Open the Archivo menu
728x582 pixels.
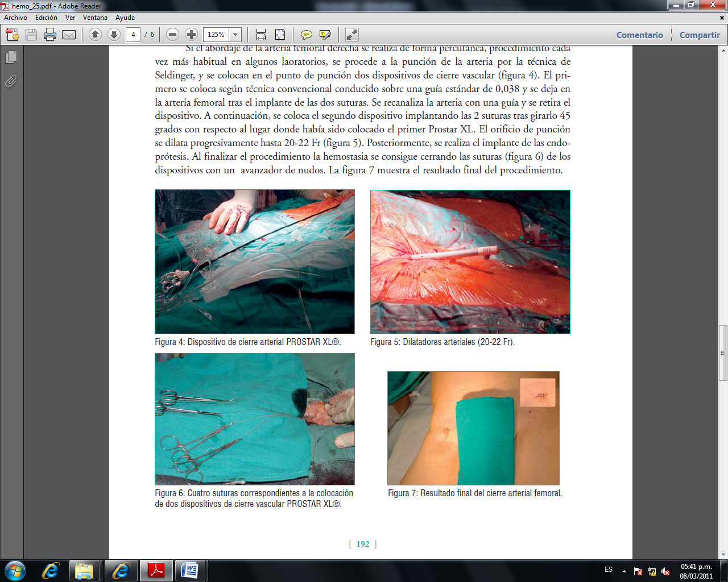coord(16,18)
